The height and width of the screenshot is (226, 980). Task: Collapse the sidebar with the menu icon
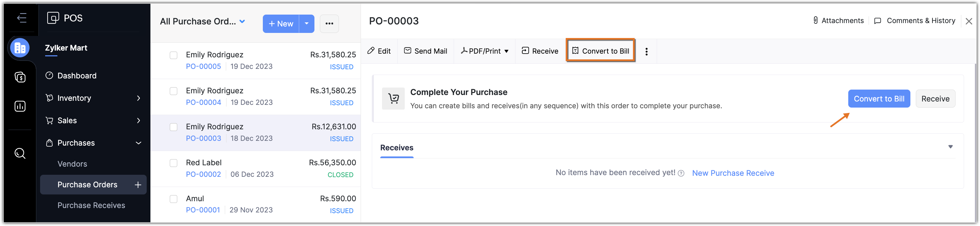click(x=22, y=18)
